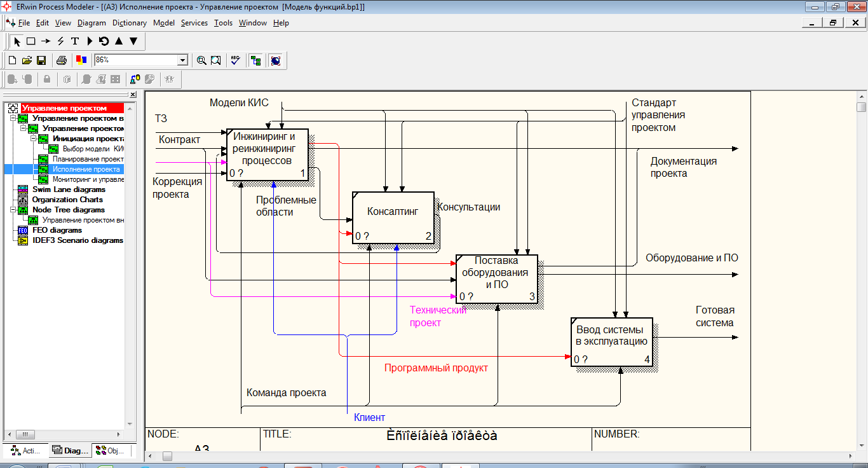Select the Text tool
Viewport: 868px width, 468px height.
click(x=75, y=41)
